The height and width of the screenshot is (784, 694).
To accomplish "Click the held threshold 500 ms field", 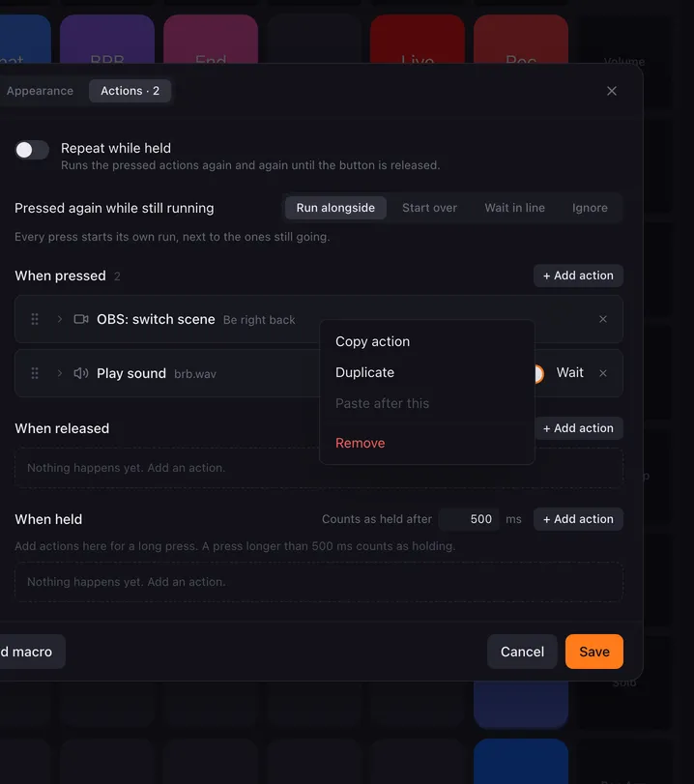I will pos(469,519).
